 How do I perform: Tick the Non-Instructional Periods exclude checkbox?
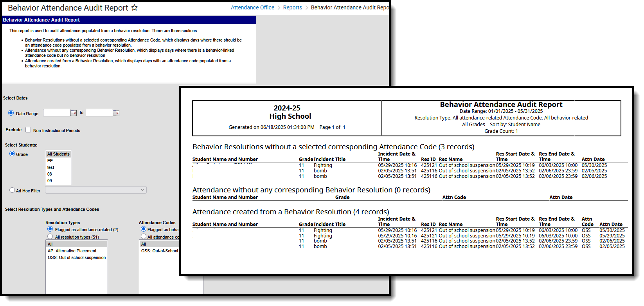coord(28,130)
